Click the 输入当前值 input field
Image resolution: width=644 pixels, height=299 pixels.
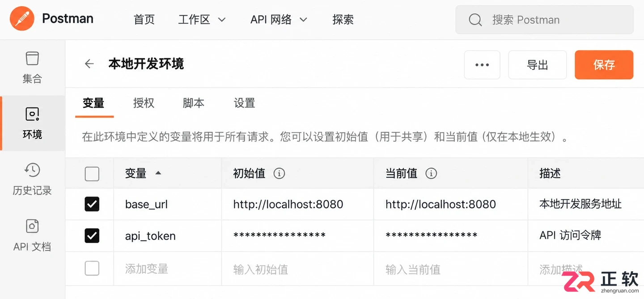(x=450, y=269)
